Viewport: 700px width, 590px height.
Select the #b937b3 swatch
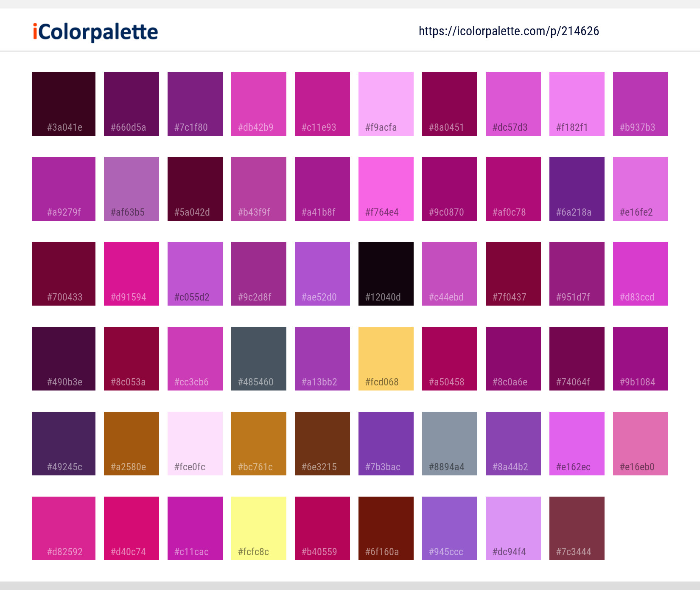[641, 104]
